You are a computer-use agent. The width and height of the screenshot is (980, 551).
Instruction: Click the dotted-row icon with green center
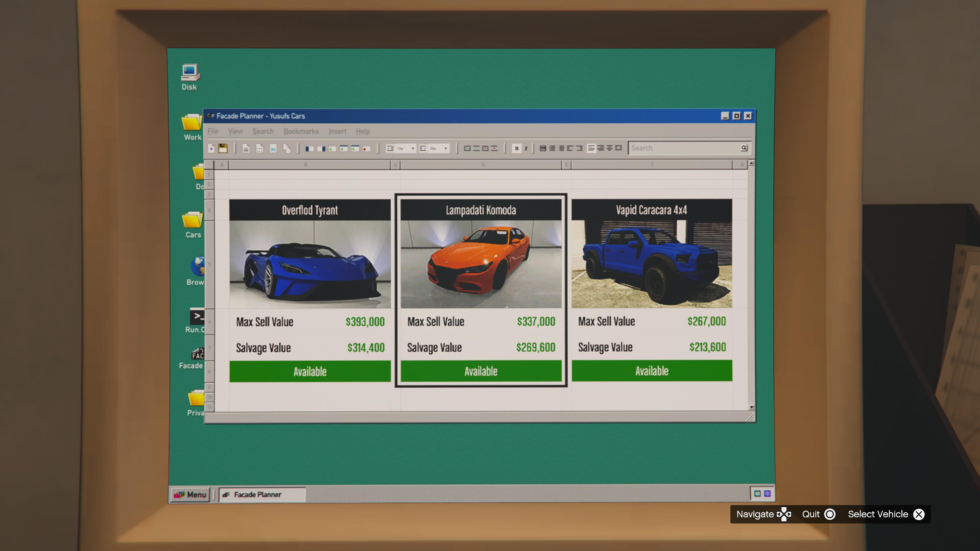point(468,148)
